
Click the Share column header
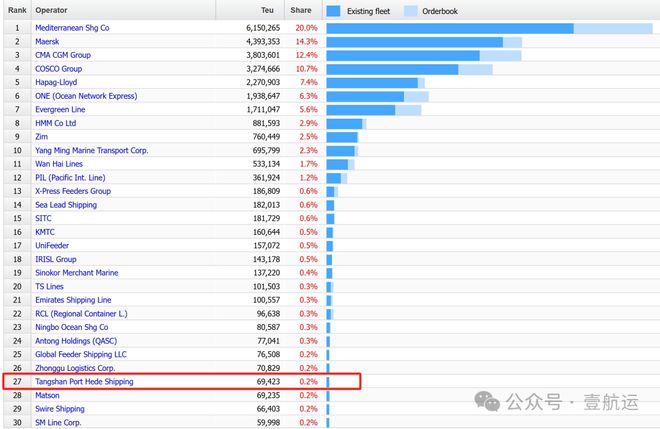[300, 9]
